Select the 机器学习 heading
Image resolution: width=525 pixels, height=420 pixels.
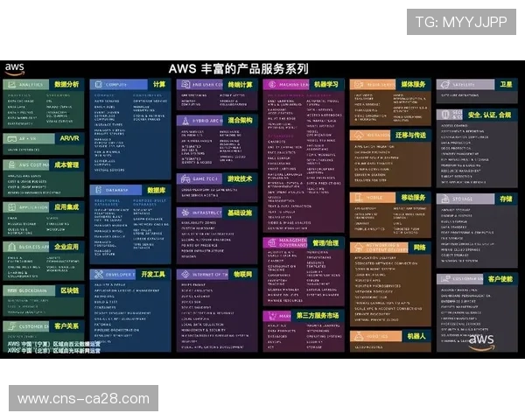coord(326,84)
